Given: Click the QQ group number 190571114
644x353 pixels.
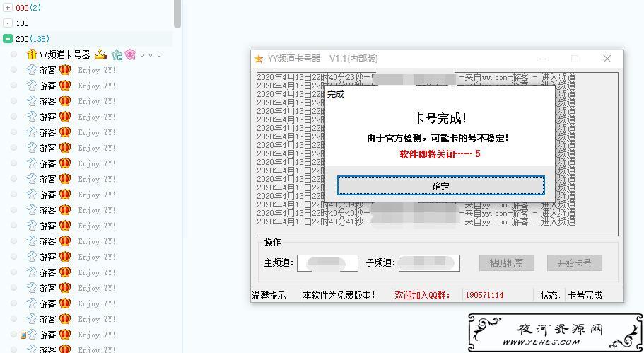Looking at the screenshot, I should (x=484, y=295).
